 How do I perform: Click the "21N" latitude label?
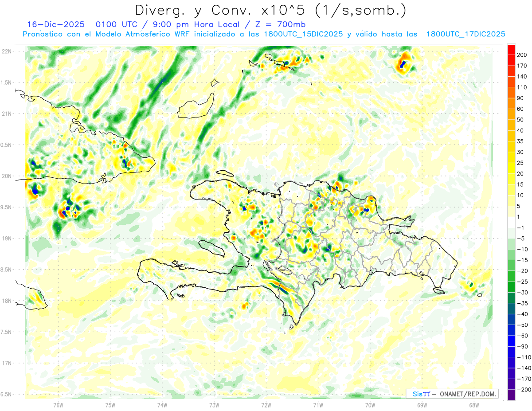click(x=7, y=114)
